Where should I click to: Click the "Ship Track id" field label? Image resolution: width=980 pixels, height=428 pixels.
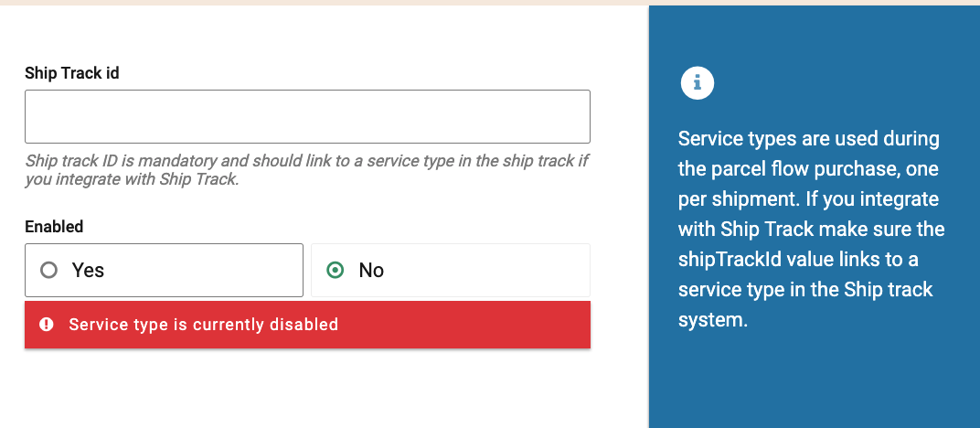[72, 73]
